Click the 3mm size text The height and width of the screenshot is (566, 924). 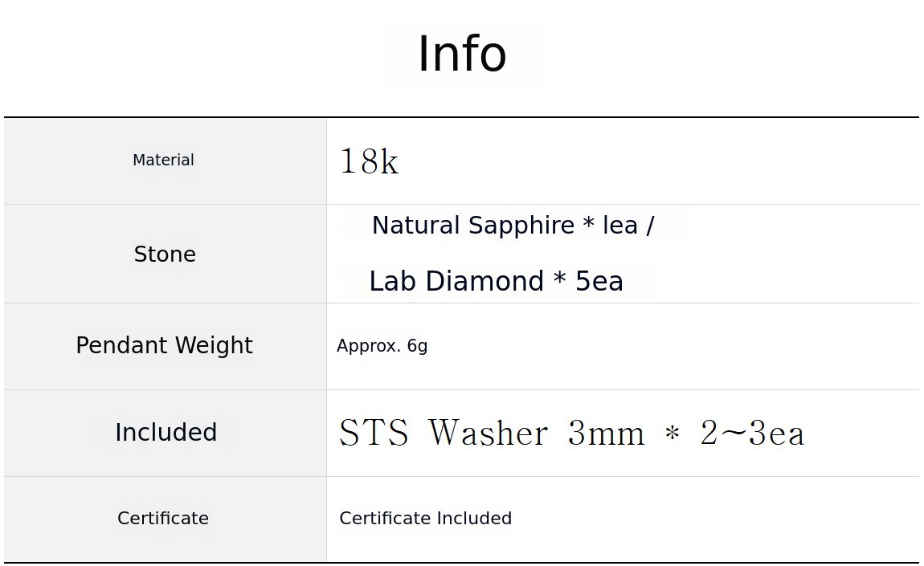[606, 434]
